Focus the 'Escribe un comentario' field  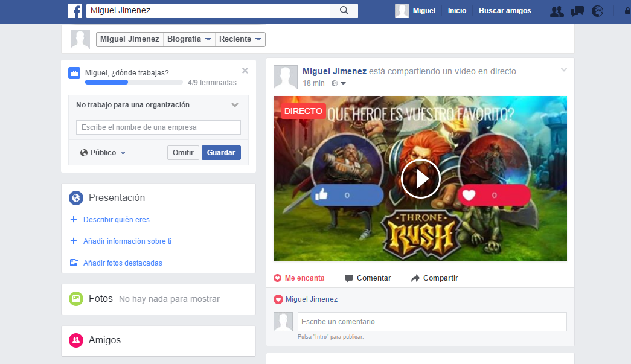click(432, 322)
